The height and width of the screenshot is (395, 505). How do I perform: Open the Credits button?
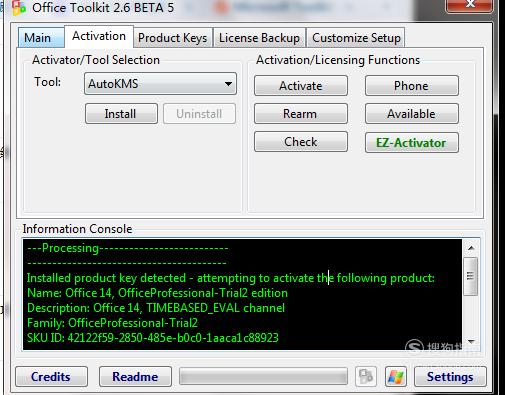coord(51,377)
